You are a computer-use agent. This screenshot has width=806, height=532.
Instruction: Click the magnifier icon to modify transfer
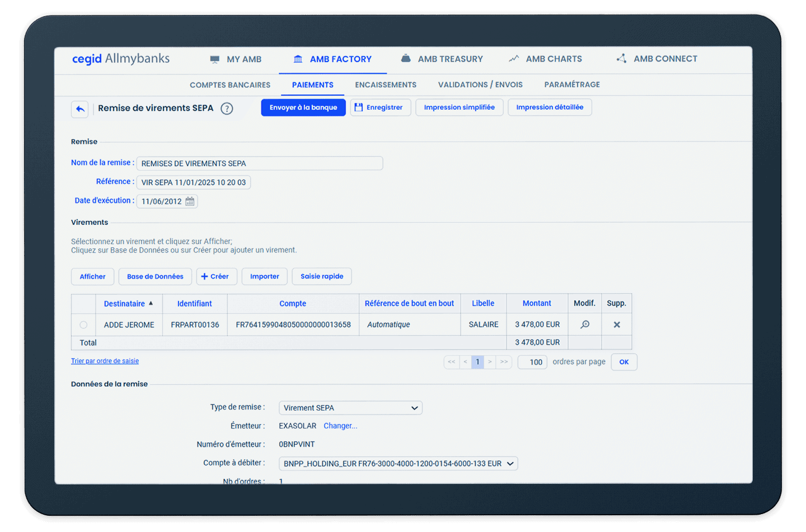[x=585, y=324]
